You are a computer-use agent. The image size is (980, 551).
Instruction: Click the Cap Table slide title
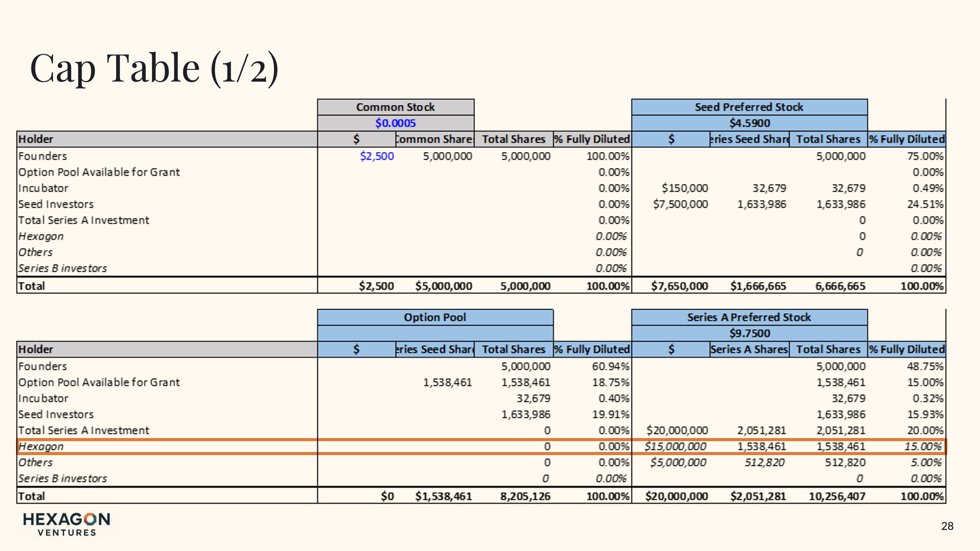[154, 68]
